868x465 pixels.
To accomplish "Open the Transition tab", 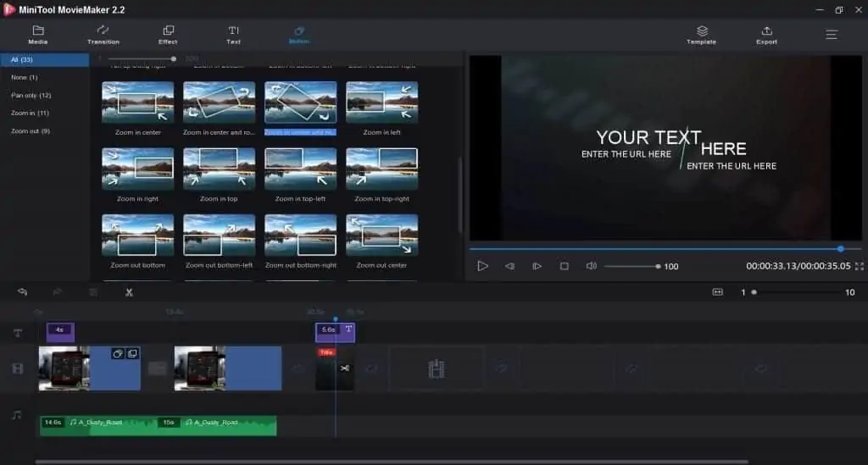I will (103, 35).
